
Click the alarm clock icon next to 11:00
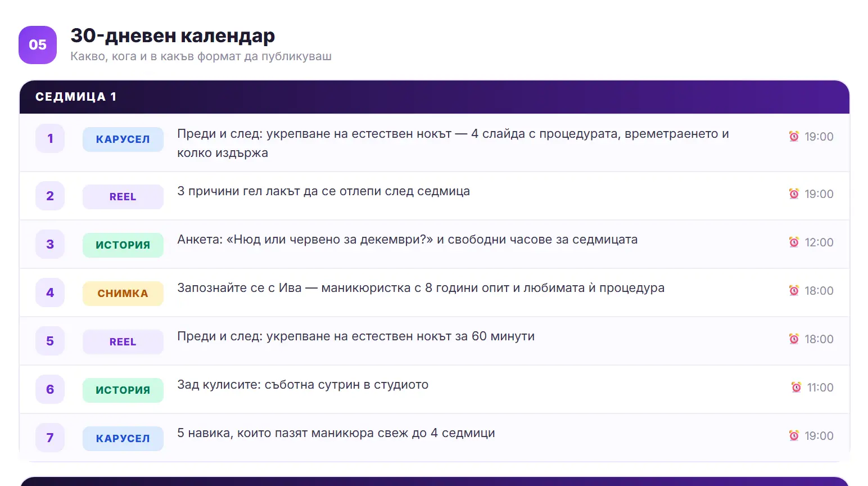(796, 388)
